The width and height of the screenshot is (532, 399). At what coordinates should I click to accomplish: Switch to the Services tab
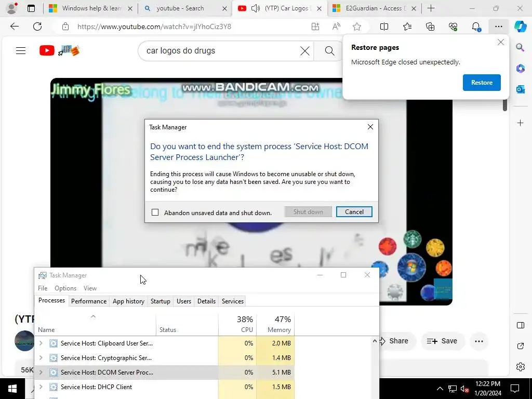(x=233, y=301)
